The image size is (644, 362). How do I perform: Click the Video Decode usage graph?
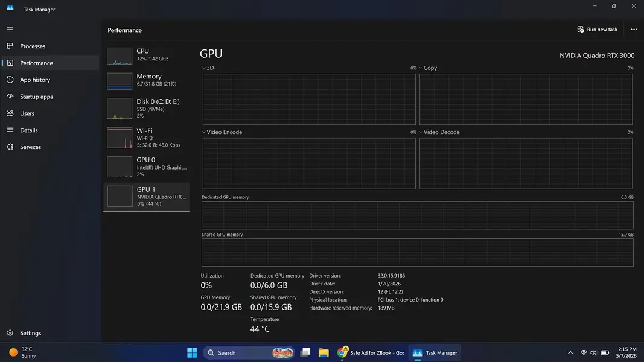tap(526, 164)
